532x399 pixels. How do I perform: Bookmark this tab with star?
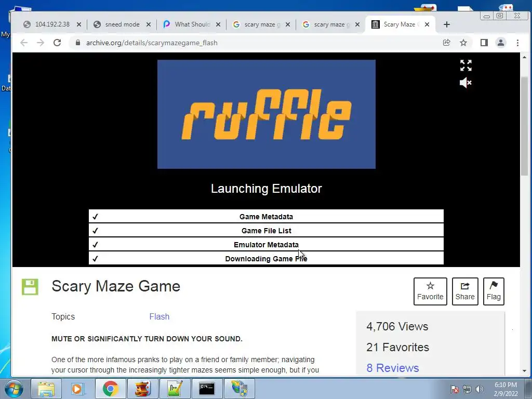(x=463, y=43)
